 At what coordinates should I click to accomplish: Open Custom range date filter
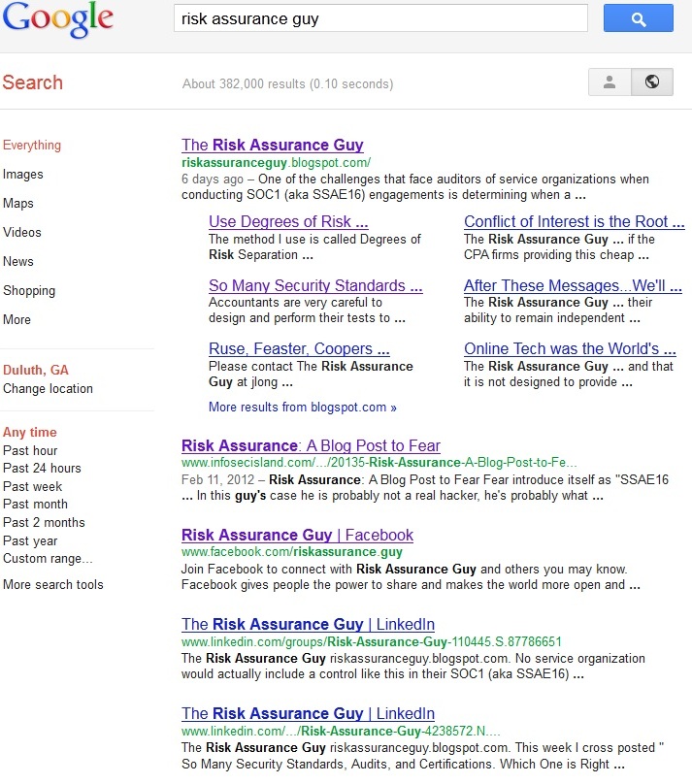48,559
